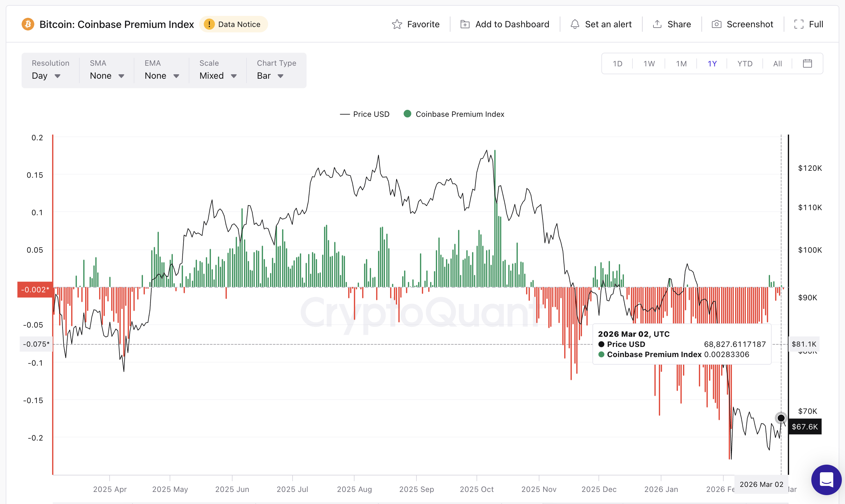The width and height of the screenshot is (845, 504).
Task: Open the Intercom chat bubble
Action: [827, 480]
